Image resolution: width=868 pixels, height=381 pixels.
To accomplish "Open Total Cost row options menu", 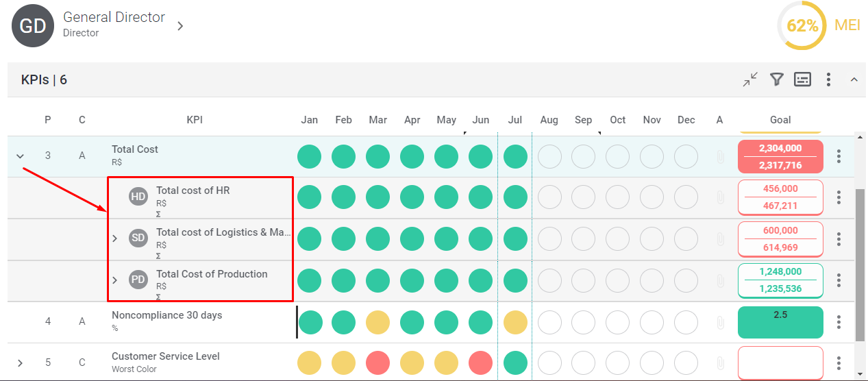I will click(839, 156).
